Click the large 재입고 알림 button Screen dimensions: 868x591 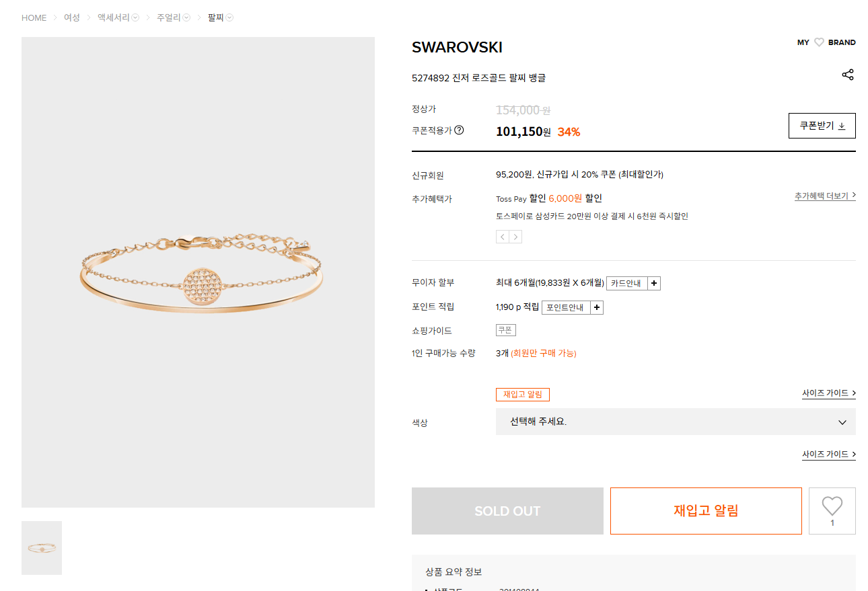click(706, 511)
